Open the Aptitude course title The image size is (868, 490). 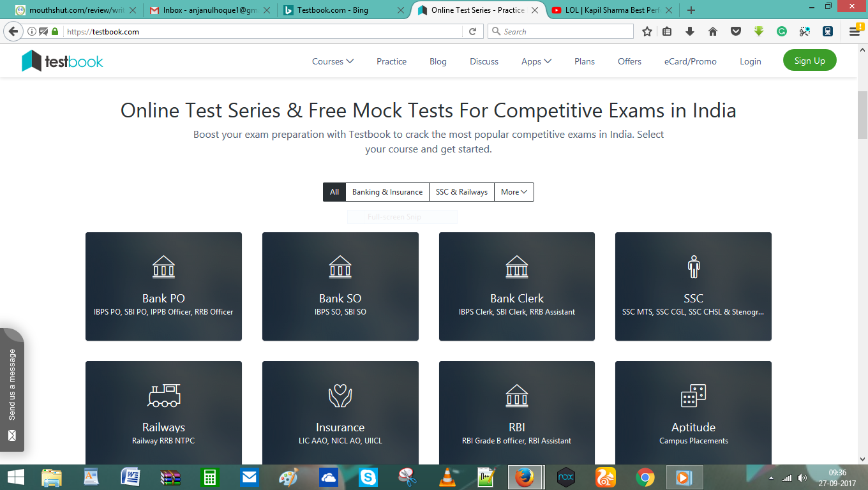pos(694,427)
